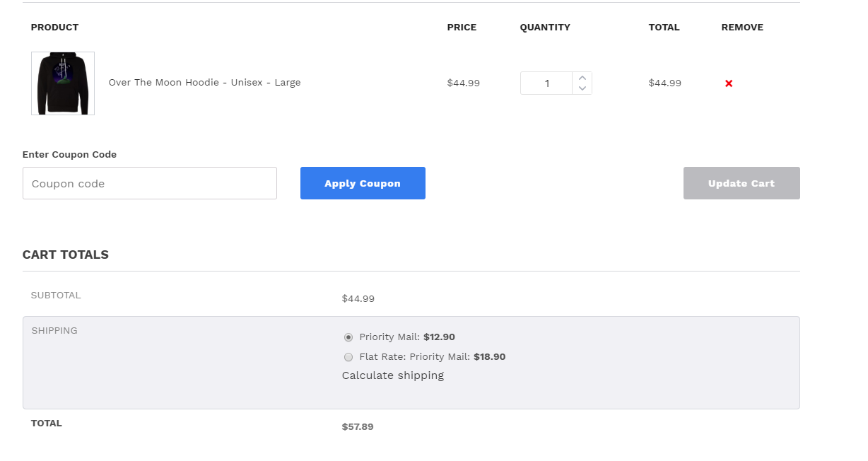The width and height of the screenshot is (868, 461).
Task: Click the $57.89 total amount
Action: (358, 427)
